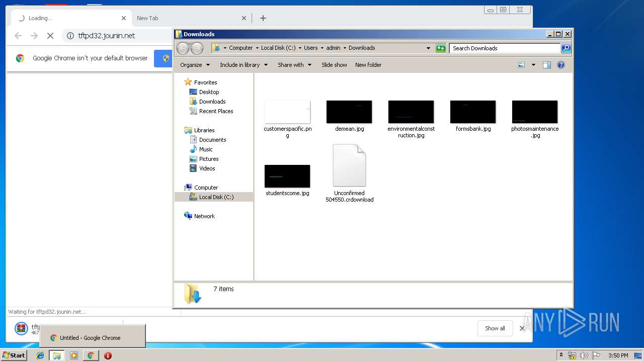
Task: Open the Explorer help icon
Action: click(x=561, y=65)
